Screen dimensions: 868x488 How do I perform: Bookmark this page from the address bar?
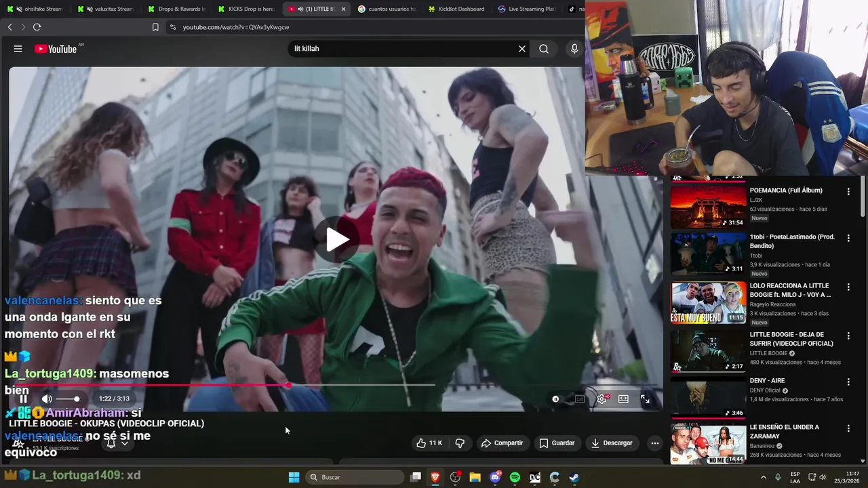(155, 27)
